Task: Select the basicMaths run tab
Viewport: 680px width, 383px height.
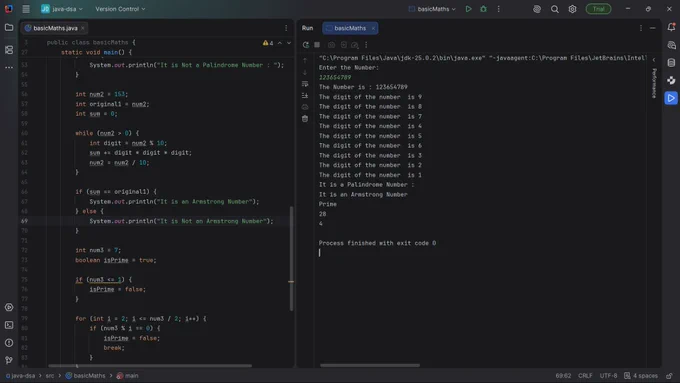Action: pyautogui.click(x=350, y=28)
